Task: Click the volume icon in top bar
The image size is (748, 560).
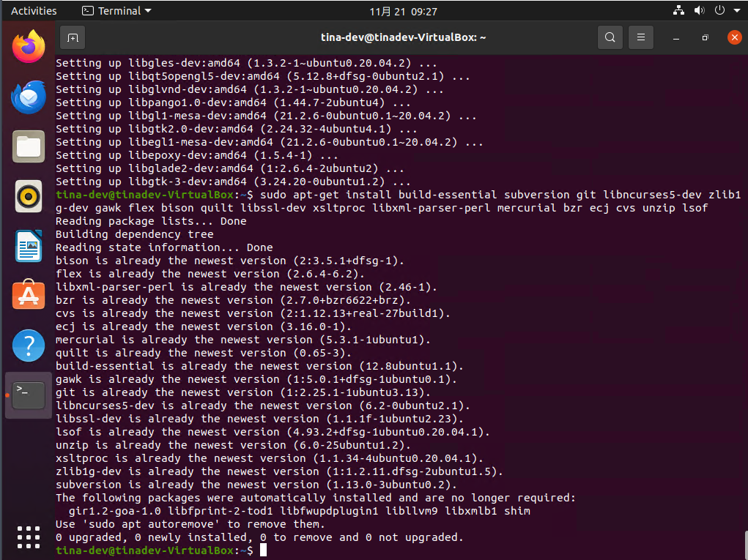Action: pos(699,11)
